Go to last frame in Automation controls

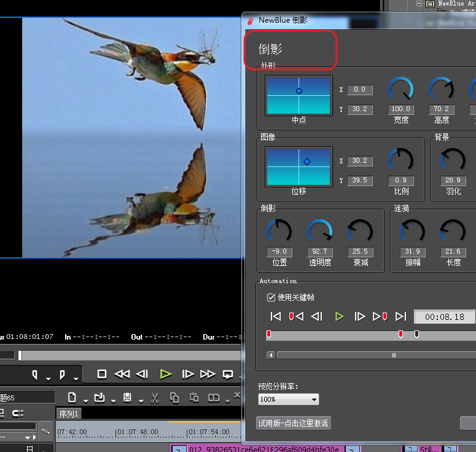click(401, 316)
